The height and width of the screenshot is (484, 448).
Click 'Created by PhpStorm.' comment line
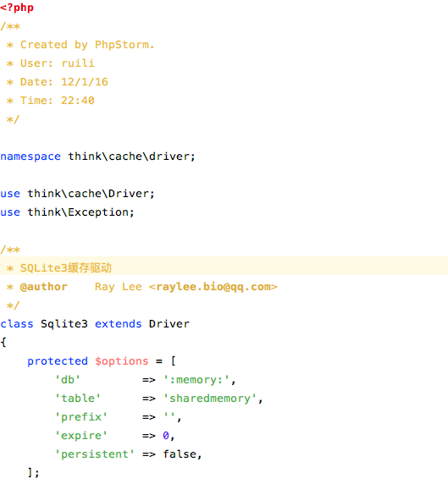87,45
